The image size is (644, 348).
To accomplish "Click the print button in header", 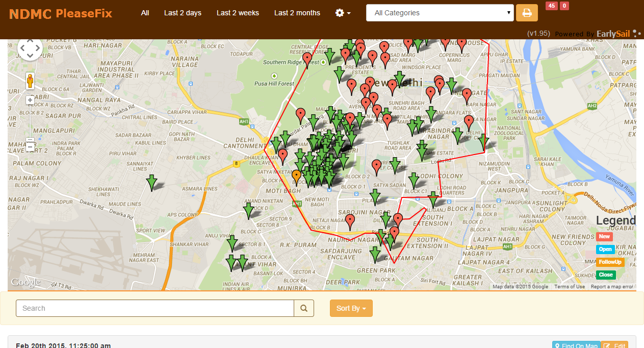I will point(527,13).
